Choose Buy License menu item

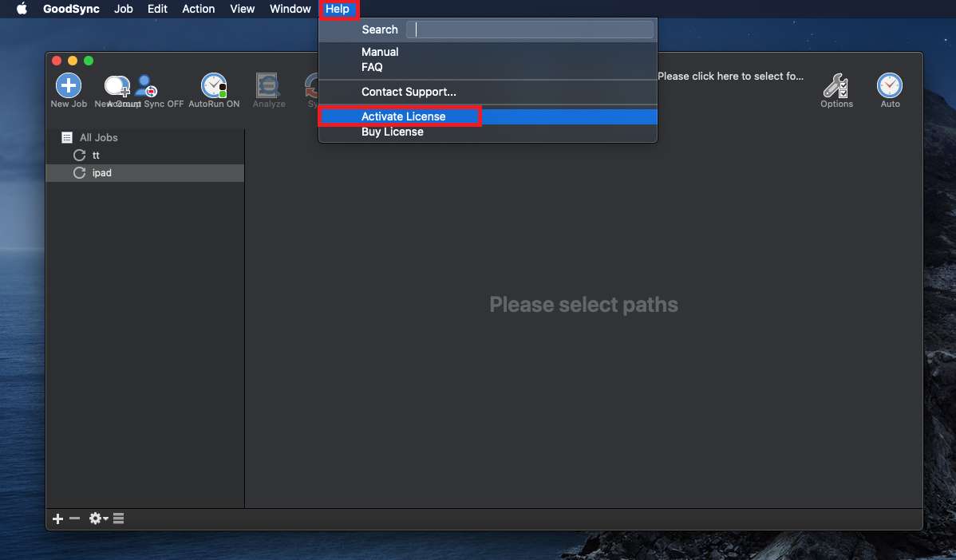(392, 132)
